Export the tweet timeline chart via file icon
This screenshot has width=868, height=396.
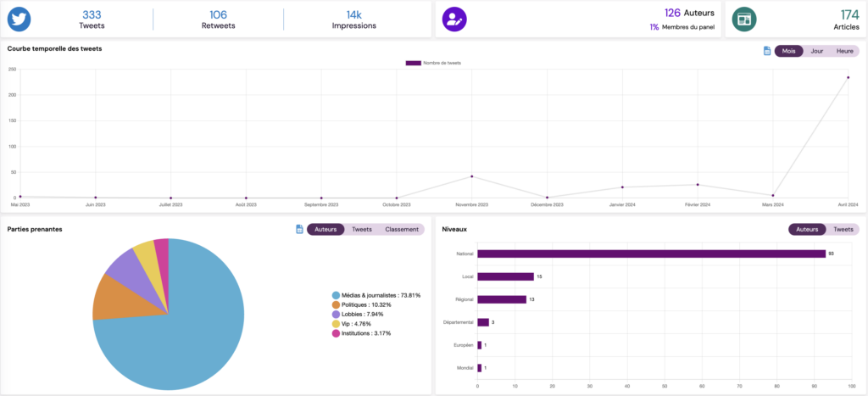767,51
